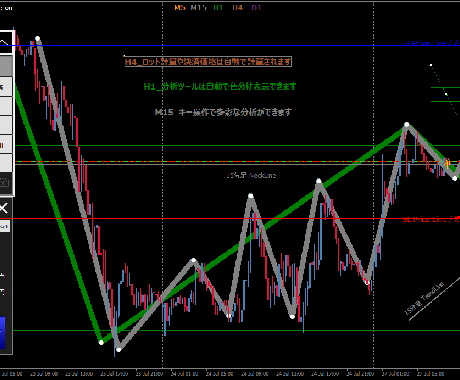460x380 pixels.
Task: Select the M15 timeframe label
Action: point(198,7)
